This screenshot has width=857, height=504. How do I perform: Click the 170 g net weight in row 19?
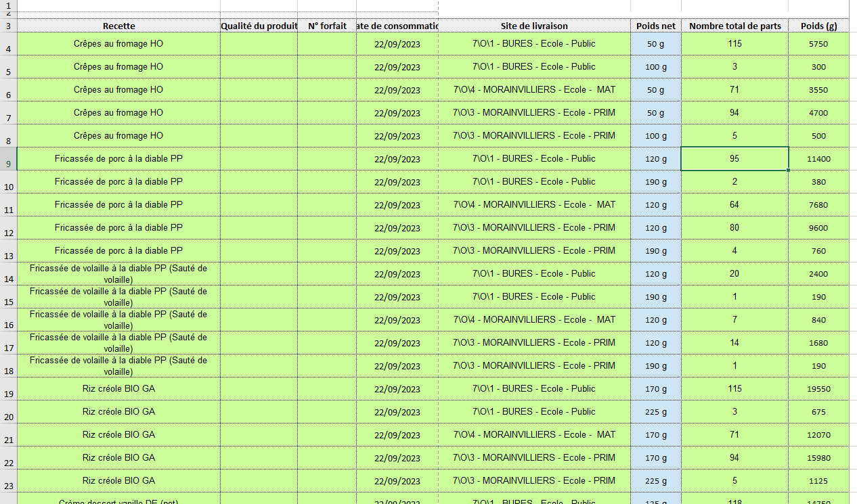(x=655, y=389)
